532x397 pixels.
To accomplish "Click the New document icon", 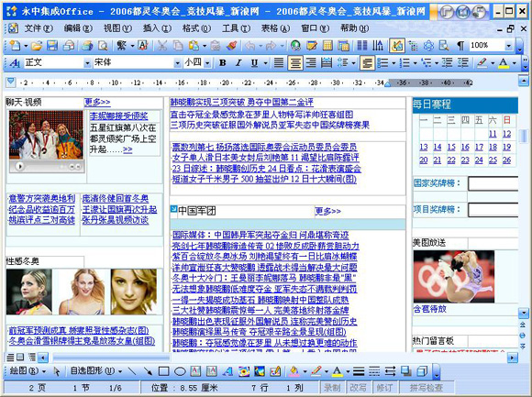I will (15, 45).
